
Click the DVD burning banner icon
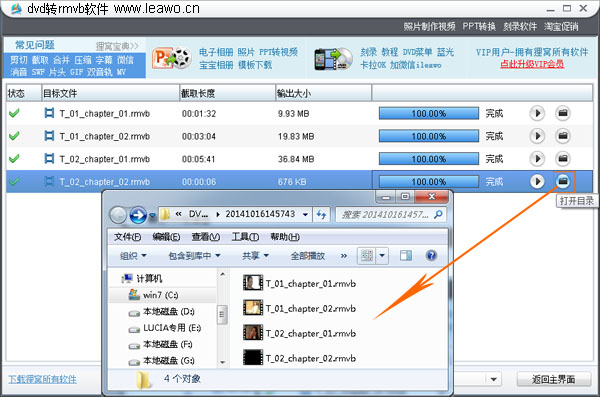click(x=333, y=59)
